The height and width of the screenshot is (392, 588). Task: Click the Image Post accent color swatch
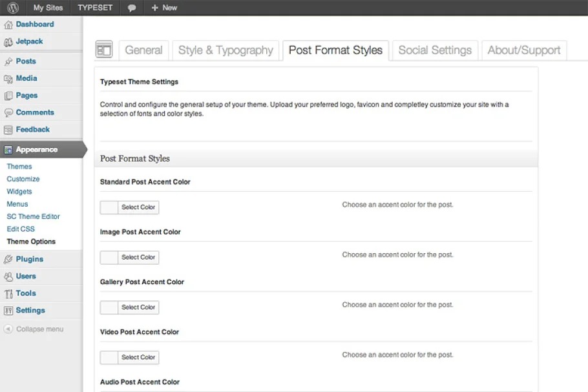pos(109,258)
